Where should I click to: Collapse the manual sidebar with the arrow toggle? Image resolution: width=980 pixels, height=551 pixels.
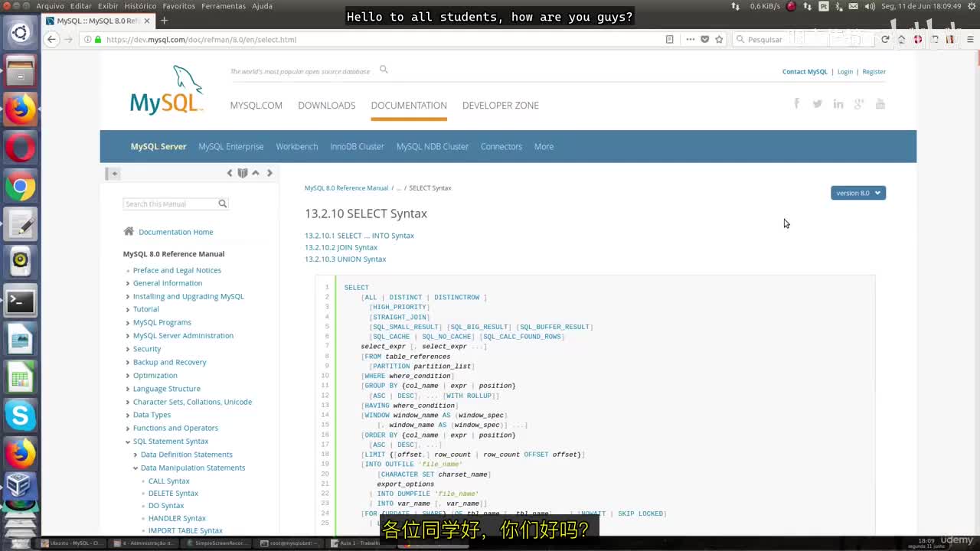(113, 174)
